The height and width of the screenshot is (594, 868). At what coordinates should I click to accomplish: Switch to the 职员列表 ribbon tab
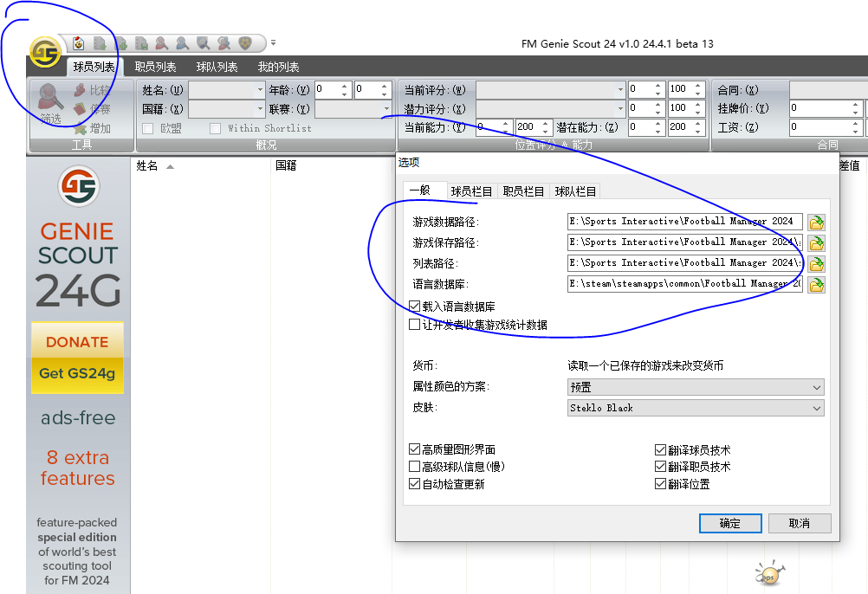(x=156, y=67)
